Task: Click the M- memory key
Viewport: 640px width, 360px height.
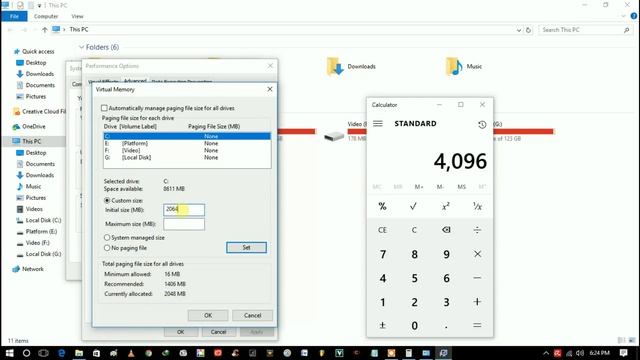Action: pyautogui.click(x=440, y=187)
